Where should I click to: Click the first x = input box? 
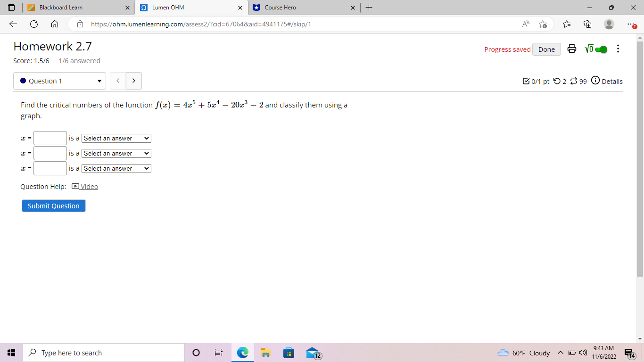tap(50, 138)
